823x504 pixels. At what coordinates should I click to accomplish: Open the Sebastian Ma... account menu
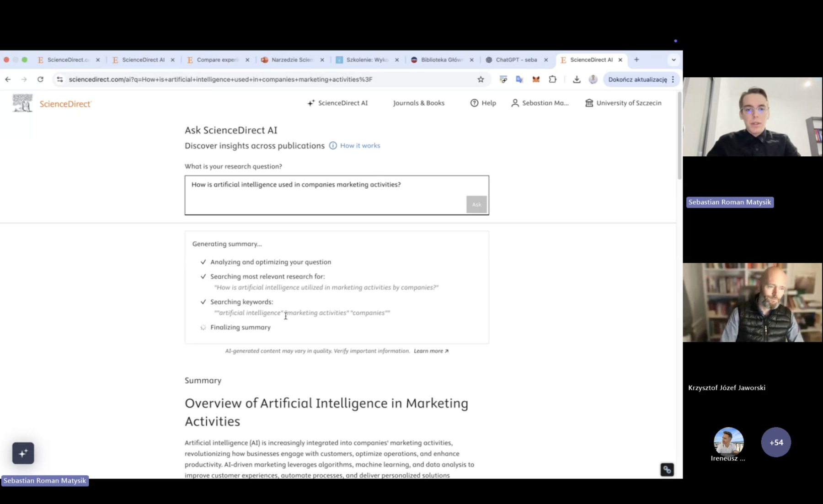coord(540,103)
